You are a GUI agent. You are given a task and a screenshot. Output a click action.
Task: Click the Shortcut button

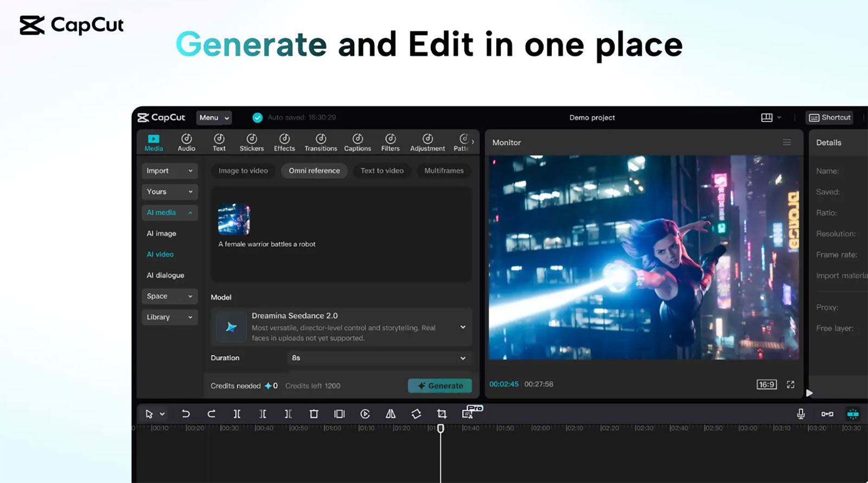(x=830, y=118)
